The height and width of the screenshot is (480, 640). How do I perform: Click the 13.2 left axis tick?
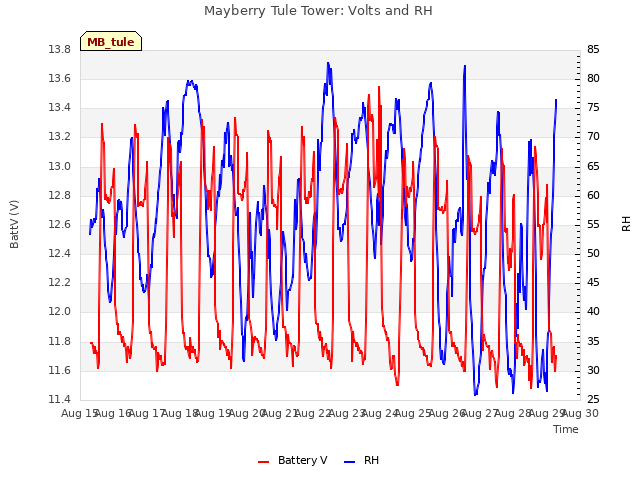(x=60, y=137)
